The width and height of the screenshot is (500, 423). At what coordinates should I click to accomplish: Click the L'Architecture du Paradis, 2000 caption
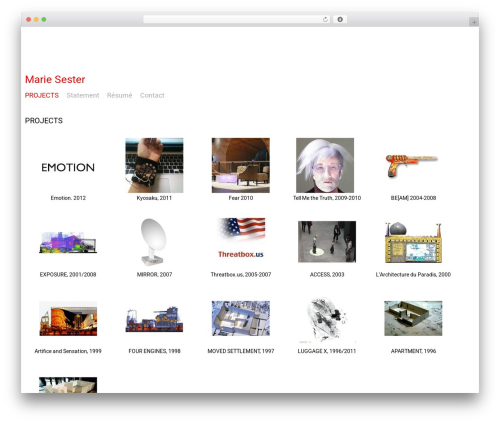tap(413, 274)
